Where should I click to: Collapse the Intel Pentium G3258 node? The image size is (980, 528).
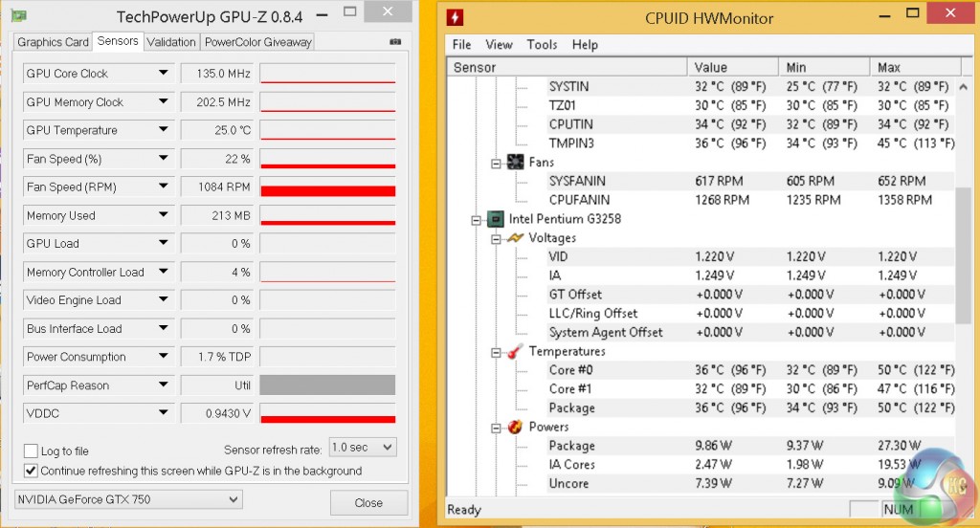[476, 220]
